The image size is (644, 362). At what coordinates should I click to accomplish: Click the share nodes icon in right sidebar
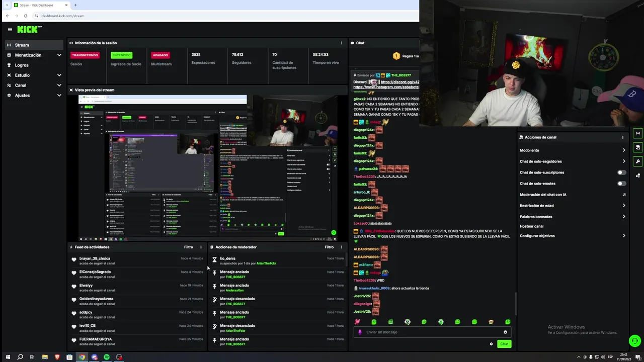coord(638,175)
